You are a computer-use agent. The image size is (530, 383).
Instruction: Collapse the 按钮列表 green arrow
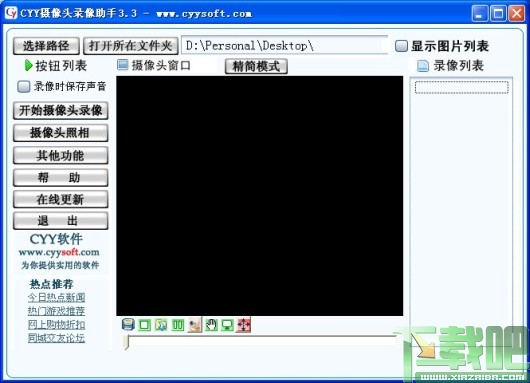click(x=29, y=66)
